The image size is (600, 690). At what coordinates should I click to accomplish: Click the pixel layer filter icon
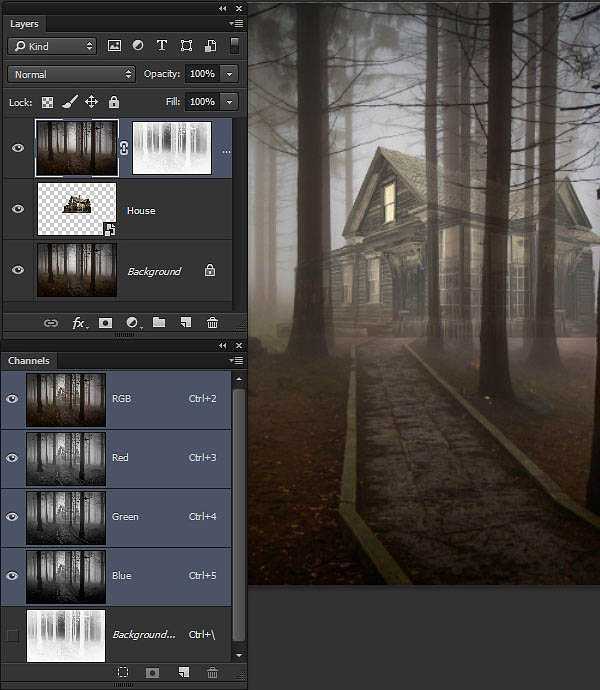tap(114, 46)
